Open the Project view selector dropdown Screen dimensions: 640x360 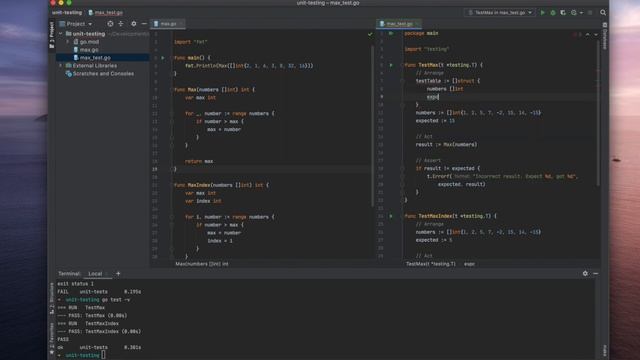(76, 24)
